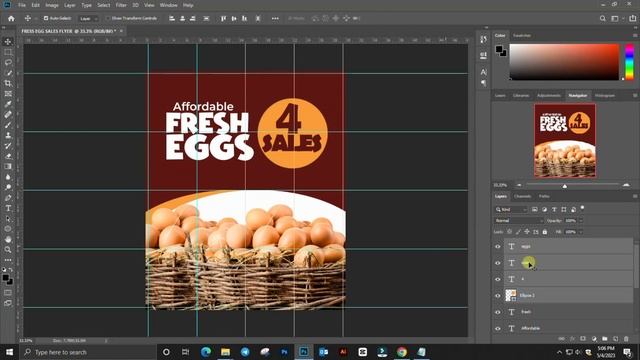Open the Auto-Select Layer dropdown

(x=88, y=18)
